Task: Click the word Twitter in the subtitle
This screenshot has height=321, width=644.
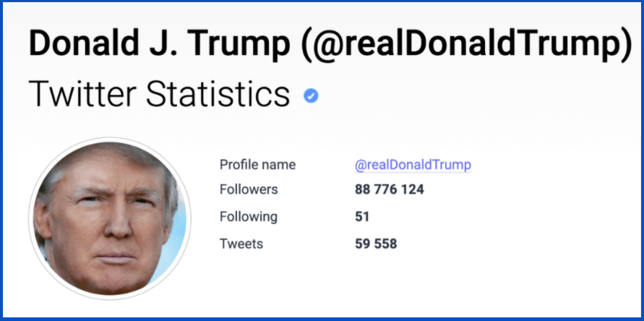Action: pos(80,94)
